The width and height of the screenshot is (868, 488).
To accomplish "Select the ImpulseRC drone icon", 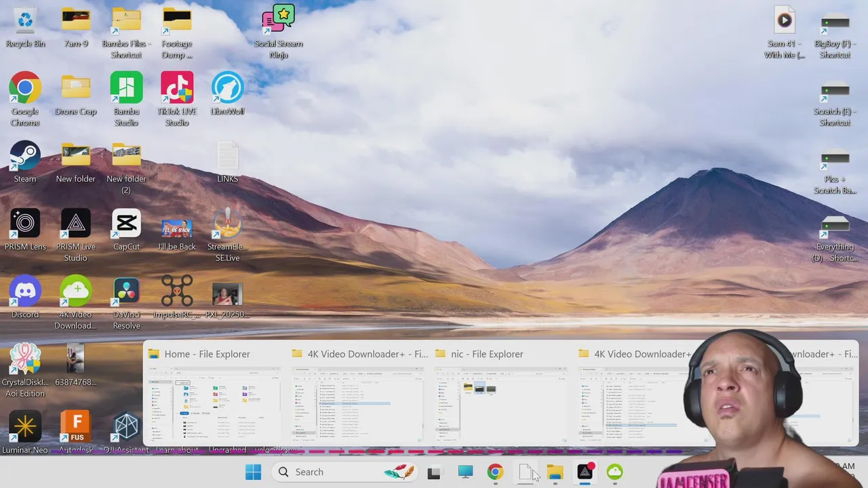I will coord(177,298).
